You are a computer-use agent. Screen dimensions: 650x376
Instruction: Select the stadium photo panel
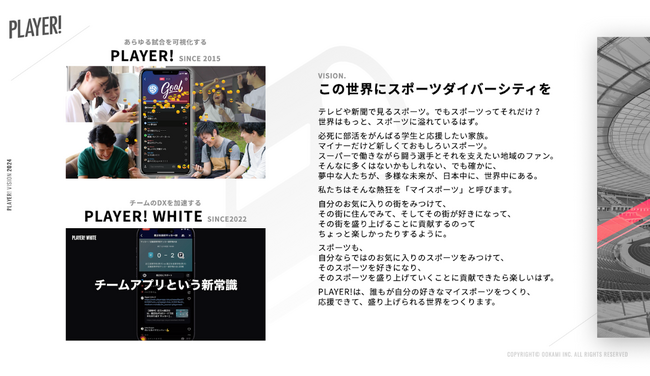coord(623,187)
